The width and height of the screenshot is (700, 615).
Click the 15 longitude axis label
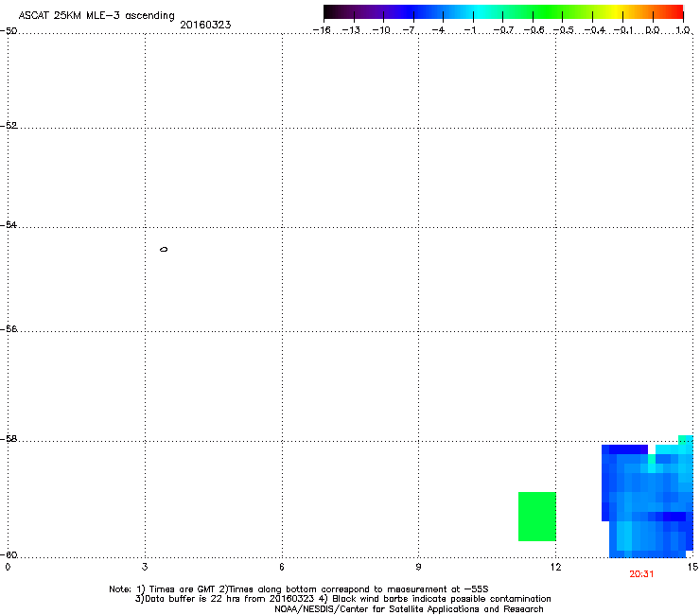(x=692, y=567)
